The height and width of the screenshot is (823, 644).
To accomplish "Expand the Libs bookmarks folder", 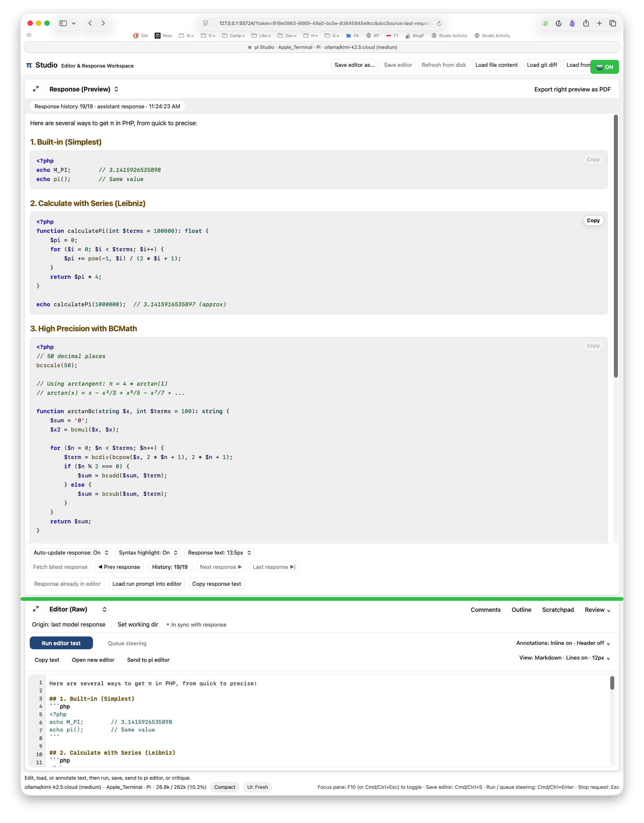I will 261,36.
